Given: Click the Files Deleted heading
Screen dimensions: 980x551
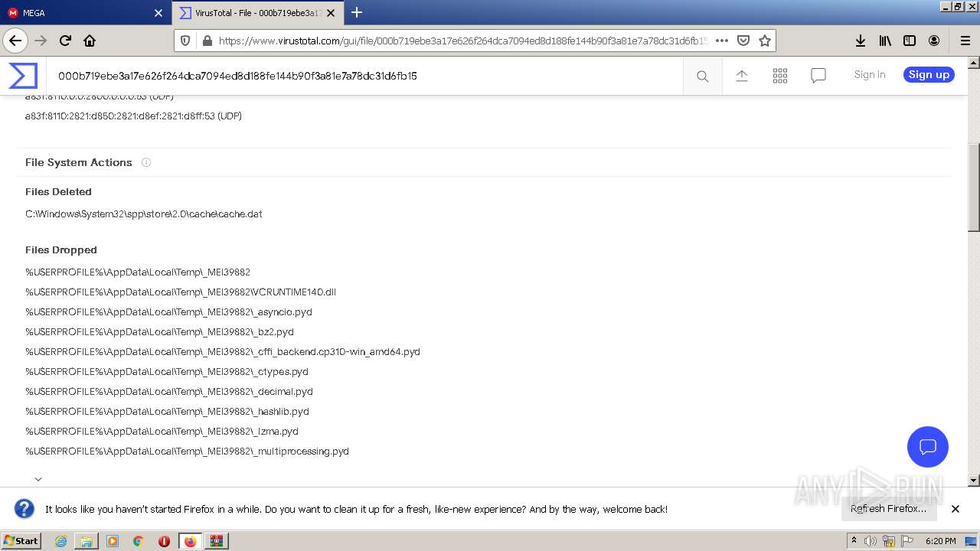Looking at the screenshot, I should tap(58, 191).
